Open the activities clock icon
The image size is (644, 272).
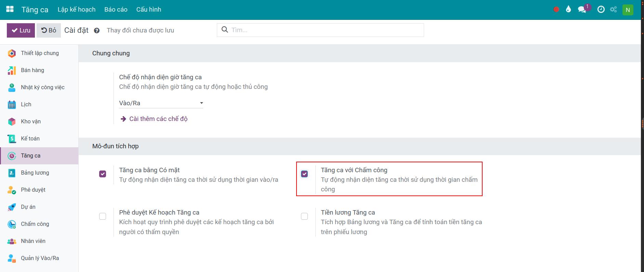601,10
